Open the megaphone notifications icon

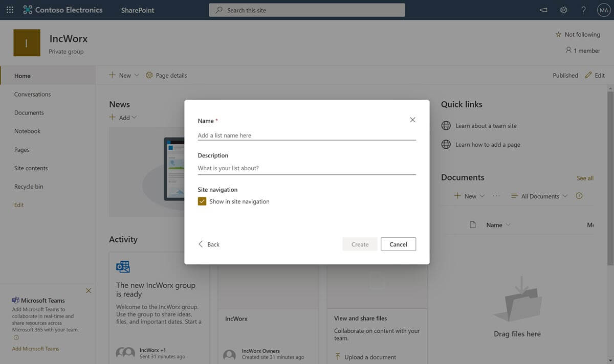click(x=543, y=10)
